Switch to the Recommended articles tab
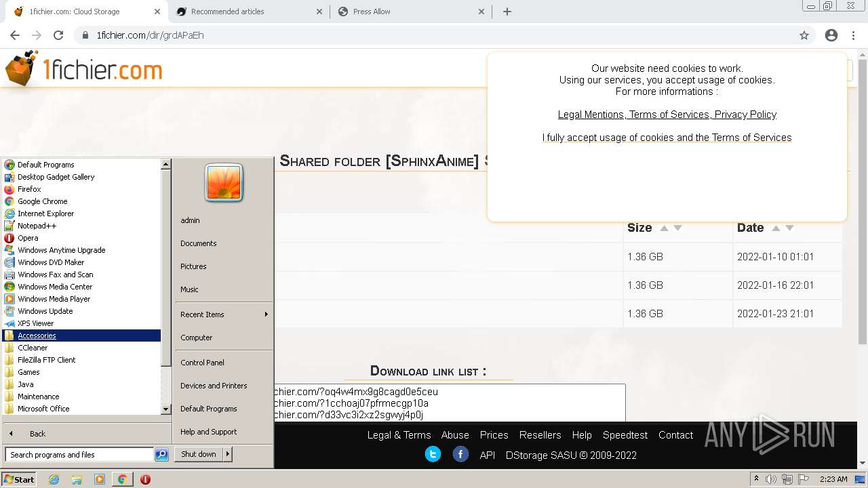 [250, 12]
